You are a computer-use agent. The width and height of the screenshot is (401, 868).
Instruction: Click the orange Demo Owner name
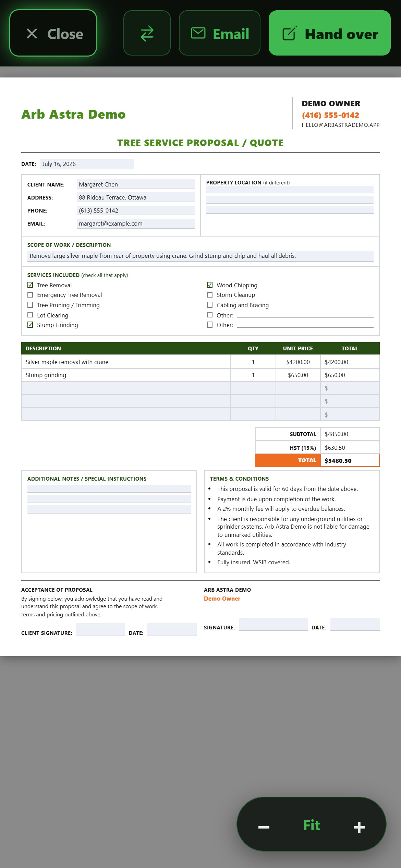coord(222,599)
